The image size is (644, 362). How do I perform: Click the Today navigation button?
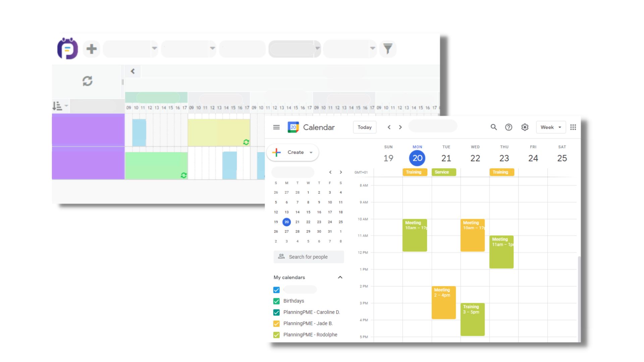pyautogui.click(x=365, y=127)
